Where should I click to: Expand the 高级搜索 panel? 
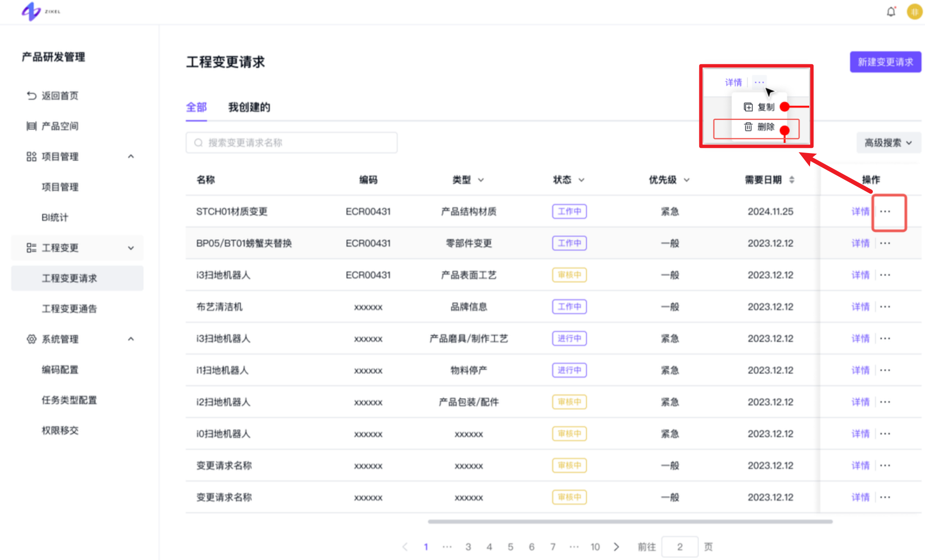pos(889,143)
